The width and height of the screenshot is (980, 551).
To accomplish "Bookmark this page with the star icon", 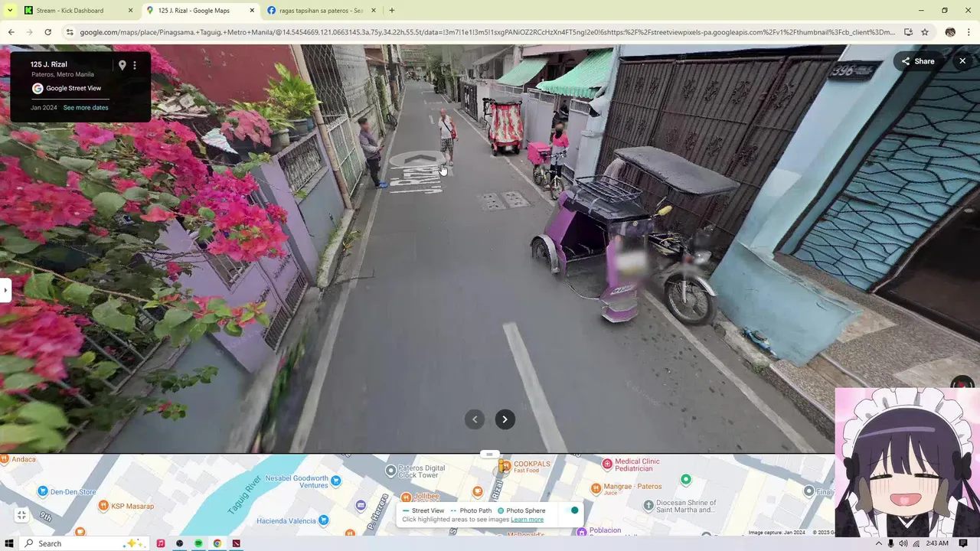I will pyautogui.click(x=925, y=32).
